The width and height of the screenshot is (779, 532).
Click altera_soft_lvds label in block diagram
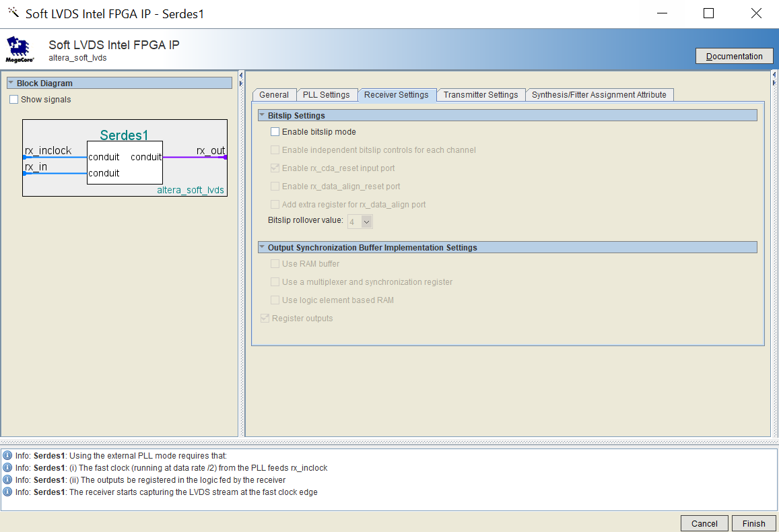[x=191, y=190]
